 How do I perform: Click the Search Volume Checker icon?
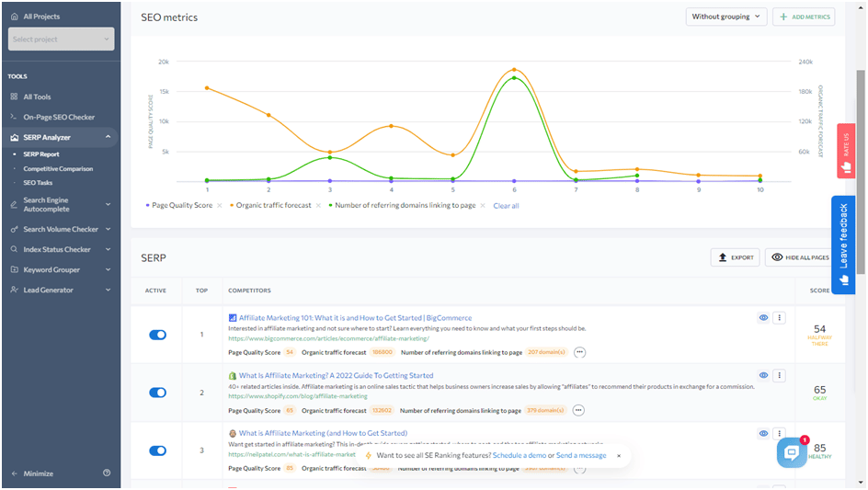point(15,229)
